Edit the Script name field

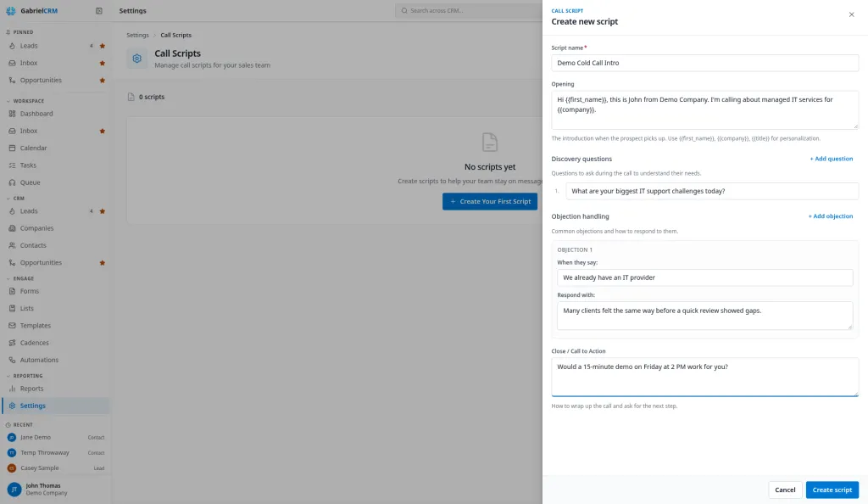[x=704, y=63]
